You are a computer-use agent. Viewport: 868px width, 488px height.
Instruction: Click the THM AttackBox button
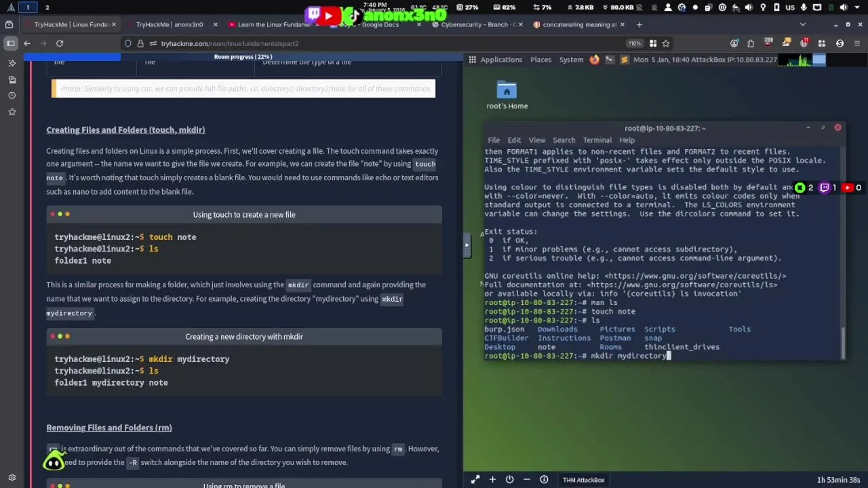[583, 480]
